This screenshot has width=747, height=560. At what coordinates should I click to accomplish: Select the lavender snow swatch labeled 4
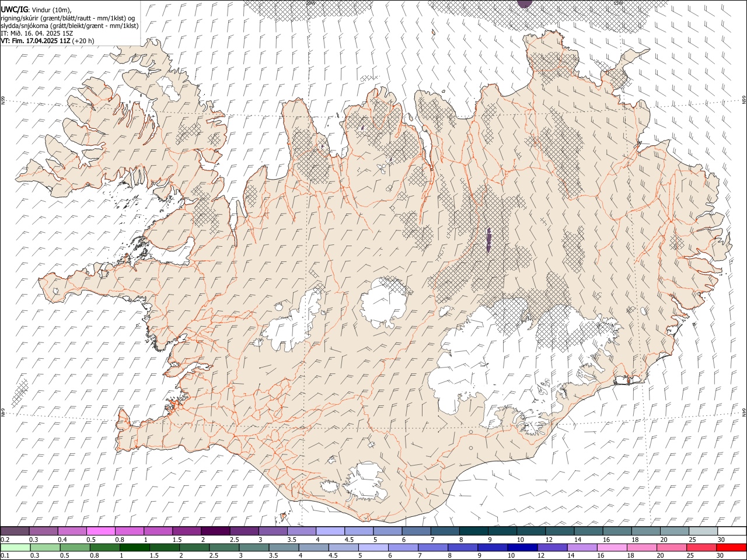pos(331,531)
